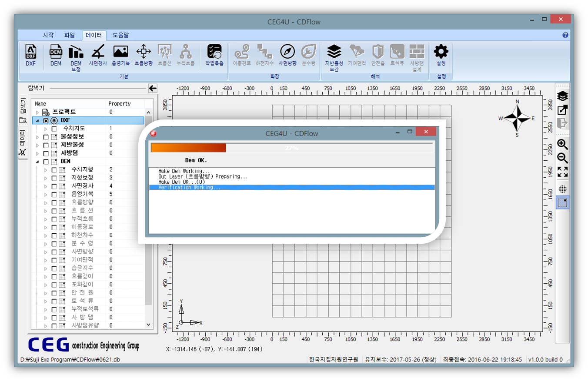Viewport: 588px width, 381px height.
Task: Select the 데이터 ribbon tab
Action: pos(94,35)
